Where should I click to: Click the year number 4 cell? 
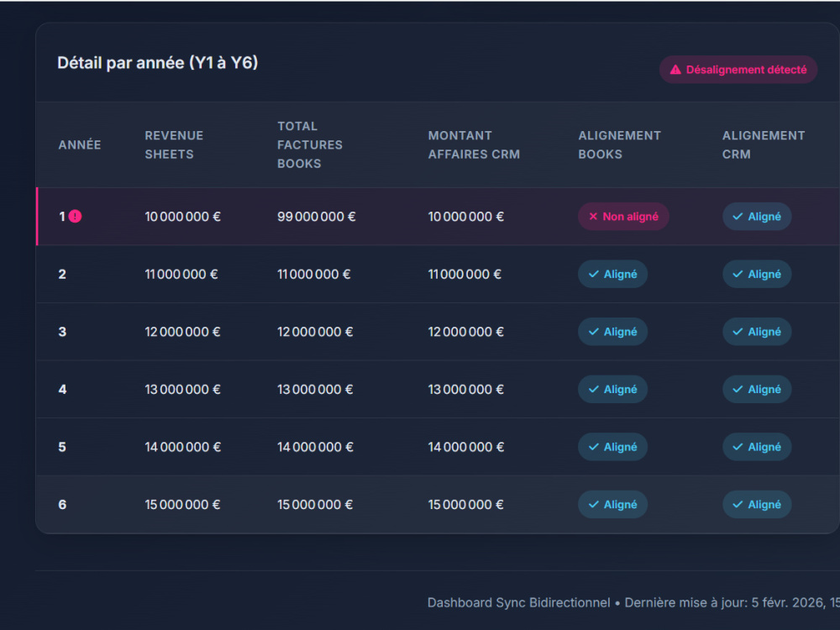pos(62,390)
